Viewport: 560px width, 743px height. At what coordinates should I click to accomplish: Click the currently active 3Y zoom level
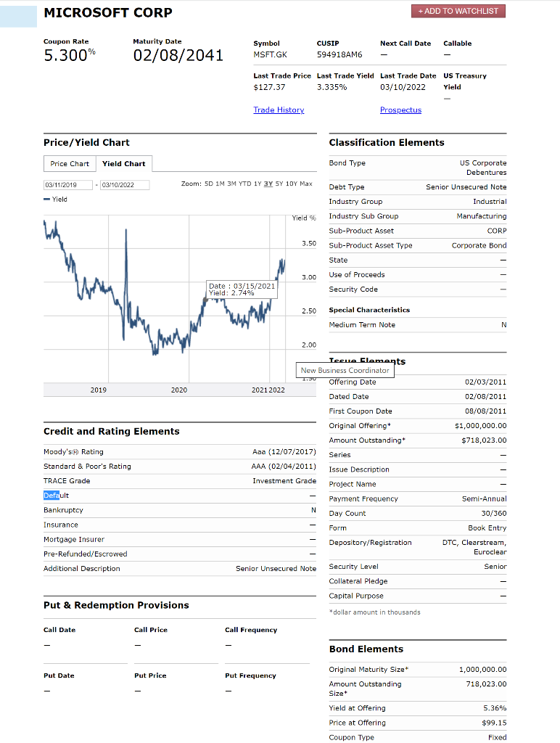(x=269, y=184)
